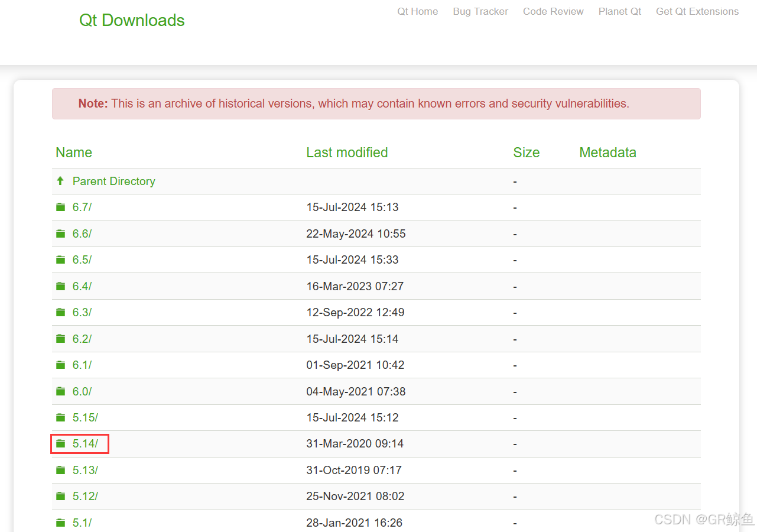The height and width of the screenshot is (532, 757).
Task: Click the folder icon beside 6.0/
Action: coord(60,391)
